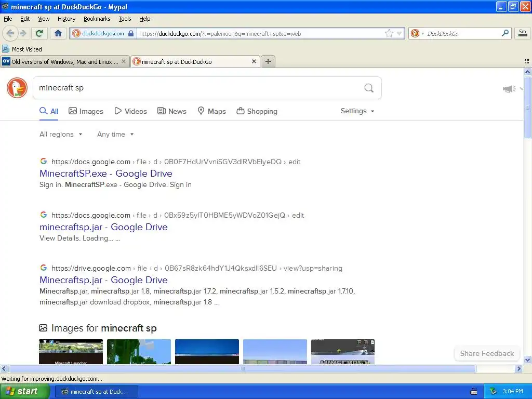The image size is (532, 399).
Task: Submit search with the magnifier in query box
Action: coord(369,88)
